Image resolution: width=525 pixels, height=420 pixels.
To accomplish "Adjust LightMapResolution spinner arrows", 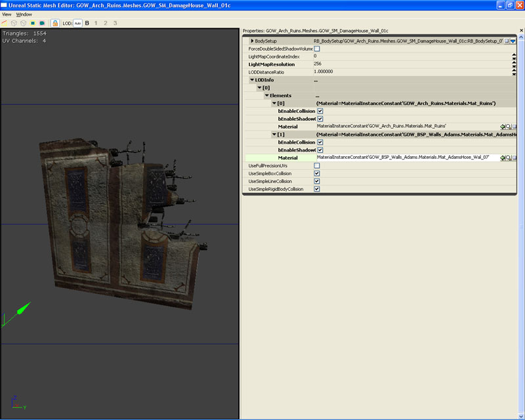I will coord(514,64).
